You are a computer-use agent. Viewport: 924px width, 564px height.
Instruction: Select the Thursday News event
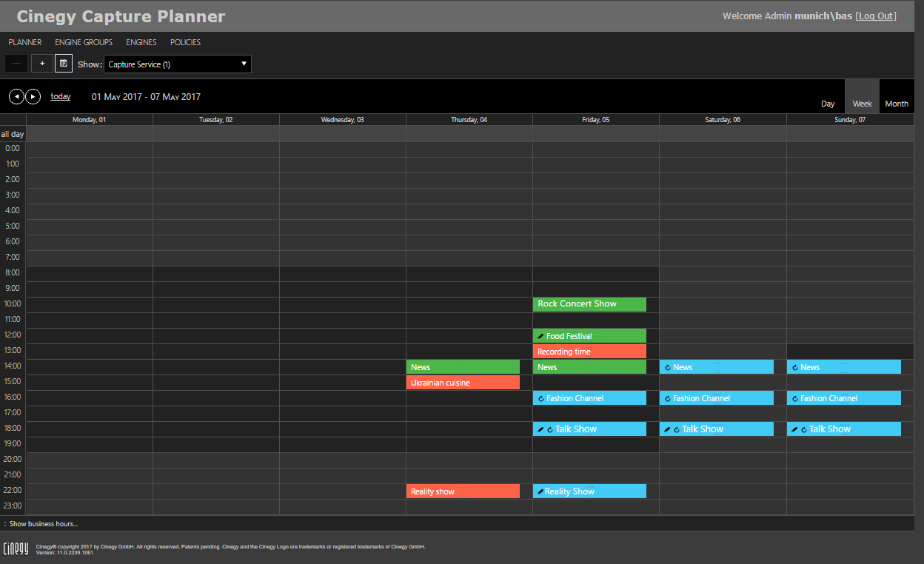[463, 367]
